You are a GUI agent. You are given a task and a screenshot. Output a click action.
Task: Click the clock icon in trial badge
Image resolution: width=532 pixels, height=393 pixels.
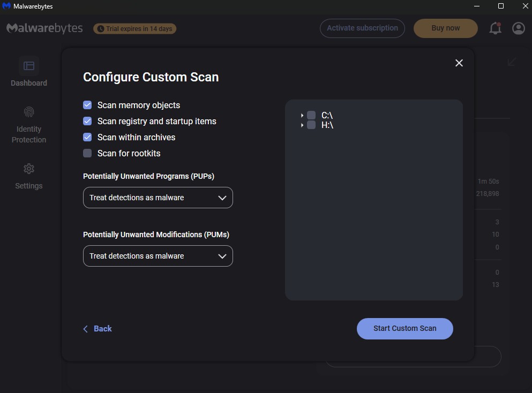tap(100, 29)
